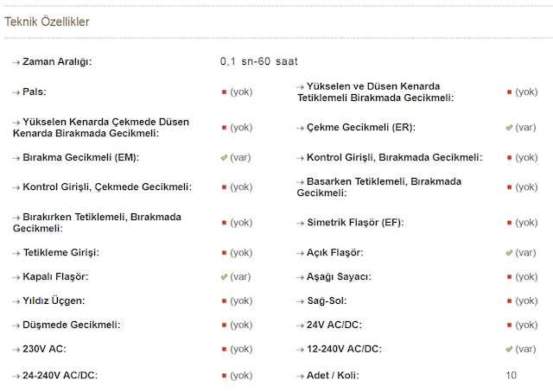This screenshot has width=553, height=392.
Task: Click the red cross icon beside Pals
Action: (x=224, y=92)
